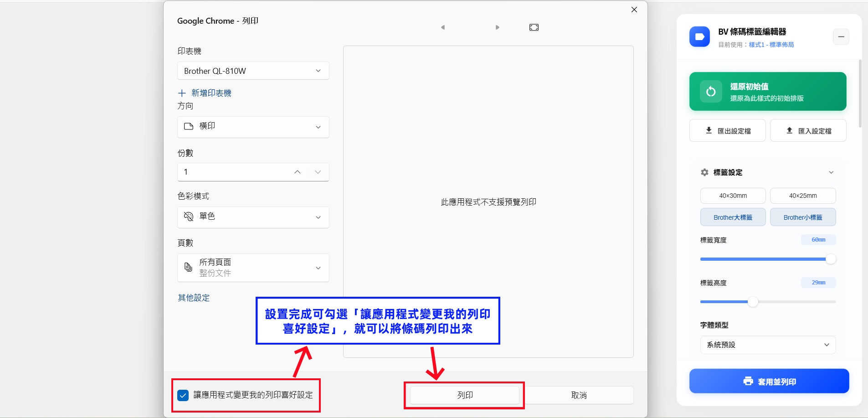Click the 標籤高度 slider handle
868x418 pixels.
pyautogui.click(x=753, y=302)
